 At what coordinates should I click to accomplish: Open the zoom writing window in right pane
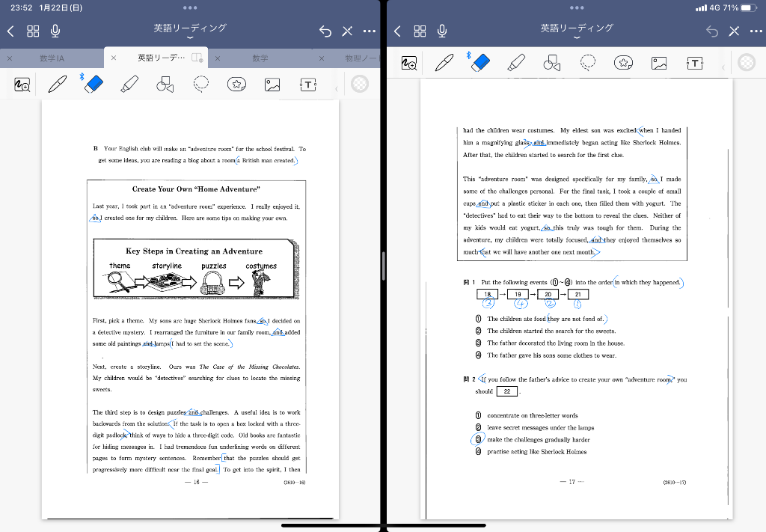(408, 63)
